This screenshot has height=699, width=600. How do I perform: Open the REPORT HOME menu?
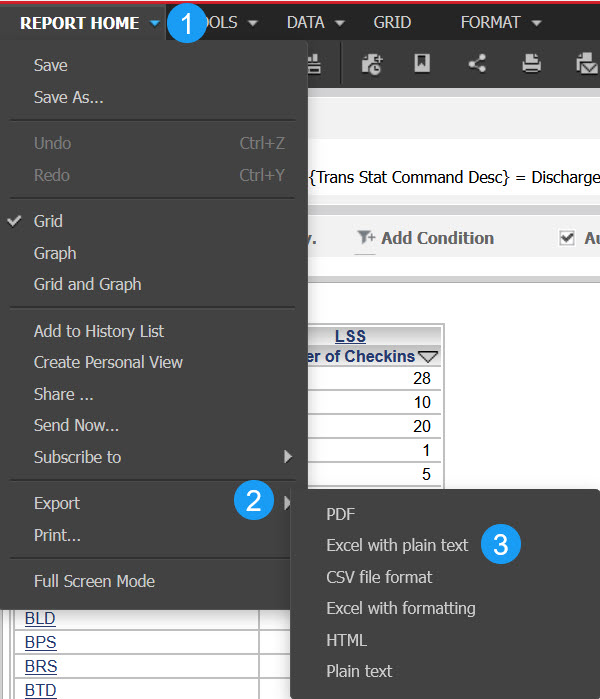(80, 23)
